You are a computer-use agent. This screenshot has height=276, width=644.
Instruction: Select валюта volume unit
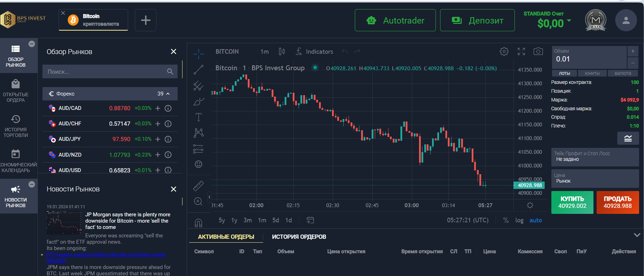tap(623, 73)
